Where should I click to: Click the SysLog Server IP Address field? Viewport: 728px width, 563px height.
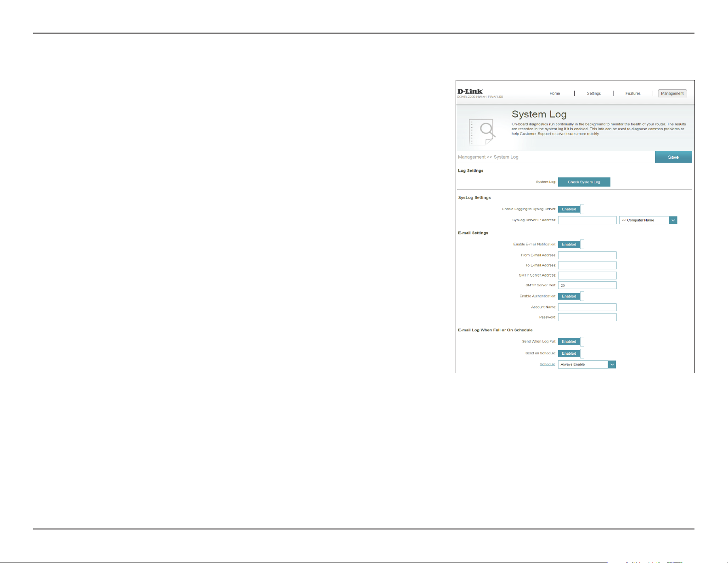coord(587,220)
